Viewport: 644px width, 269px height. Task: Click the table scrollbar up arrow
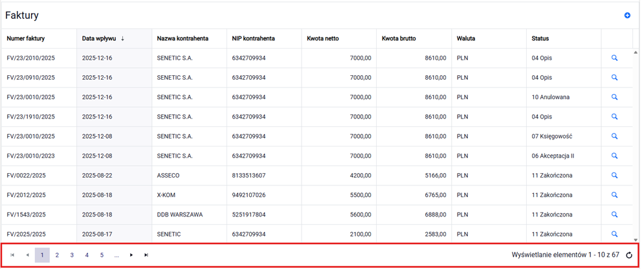pyautogui.click(x=636, y=53)
